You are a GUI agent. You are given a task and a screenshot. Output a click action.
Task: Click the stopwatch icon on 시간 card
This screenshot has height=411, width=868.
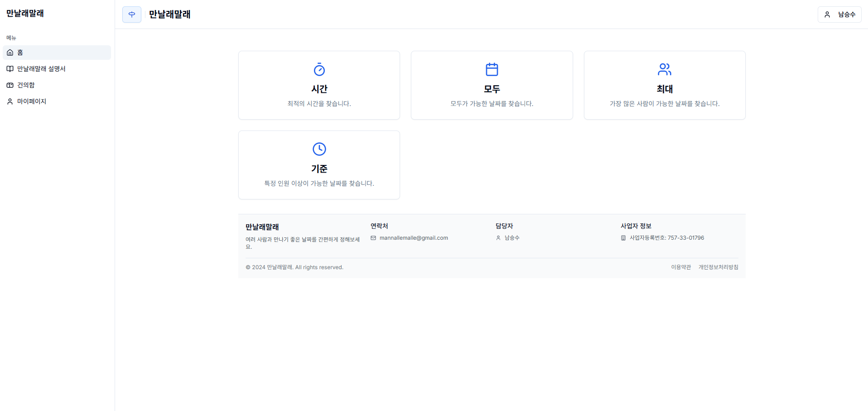[319, 69]
